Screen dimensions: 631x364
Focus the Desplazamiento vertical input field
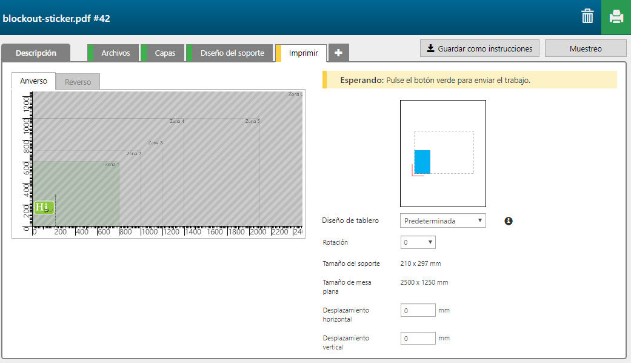pos(418,338)
